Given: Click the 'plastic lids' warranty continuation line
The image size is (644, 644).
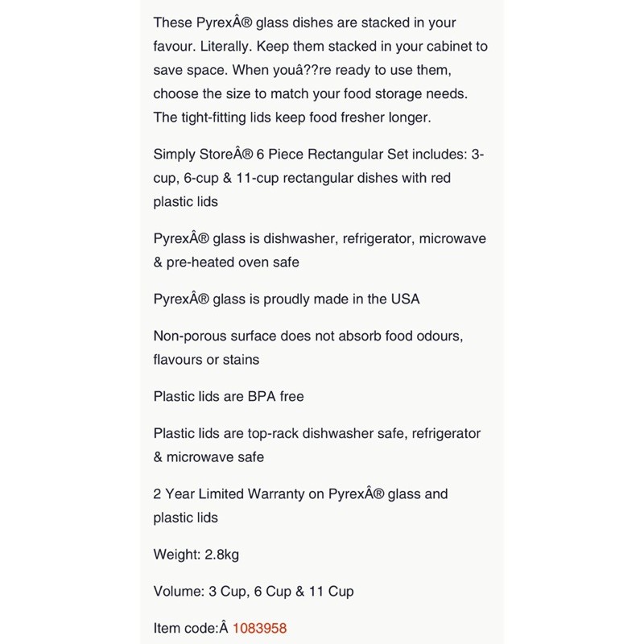Looking at the screenshot, I should [x=185, y=518].
